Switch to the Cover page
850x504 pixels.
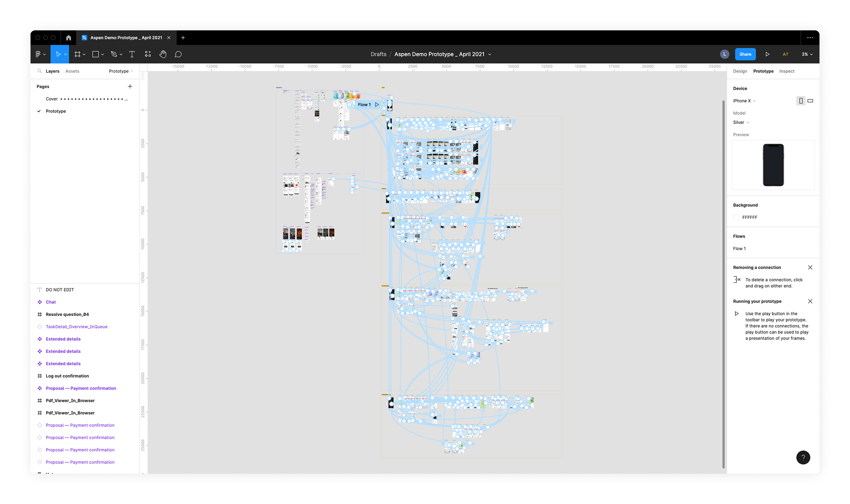pos(52,99)
